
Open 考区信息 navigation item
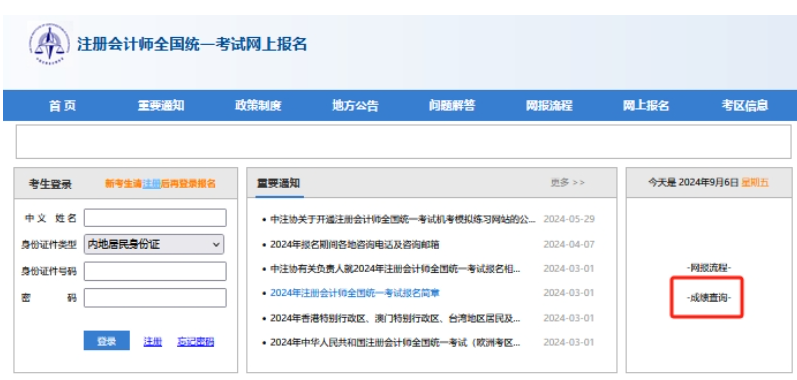click(745, 106)
